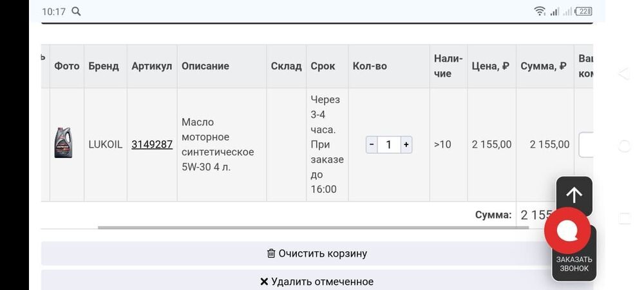Click the comment input field in the row
The image size is (644, 290).
586,144
